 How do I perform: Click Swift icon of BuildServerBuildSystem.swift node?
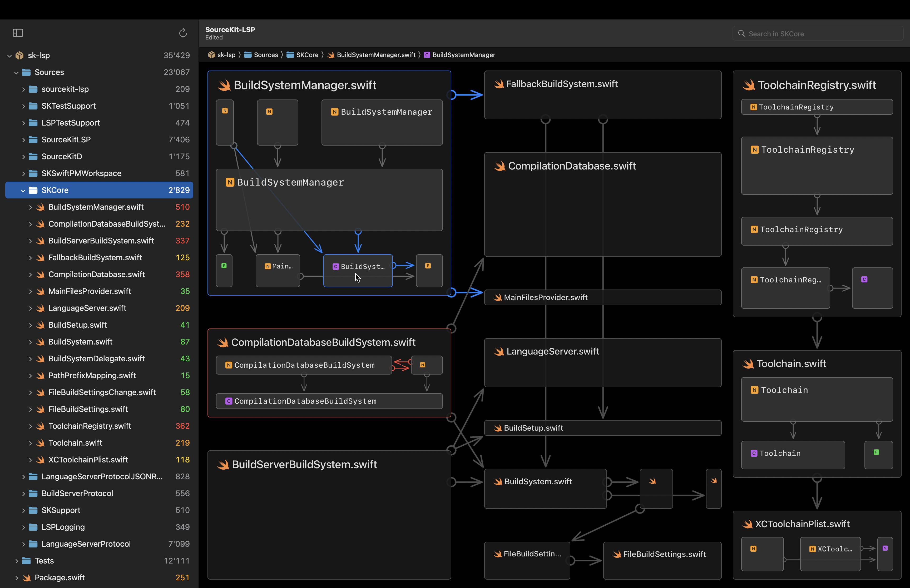click(x=223, y=465)
